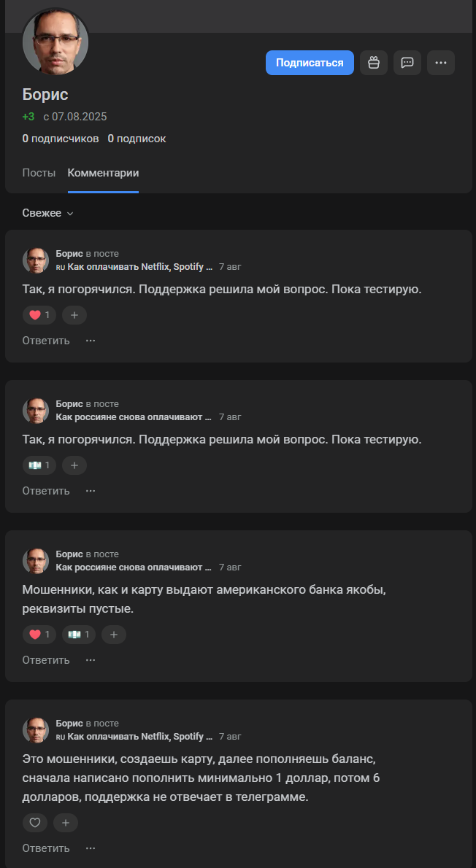Viewport: 476px width, 868px height.
Task: Click Борис's large profile avatar
Action: coord(55,41)
